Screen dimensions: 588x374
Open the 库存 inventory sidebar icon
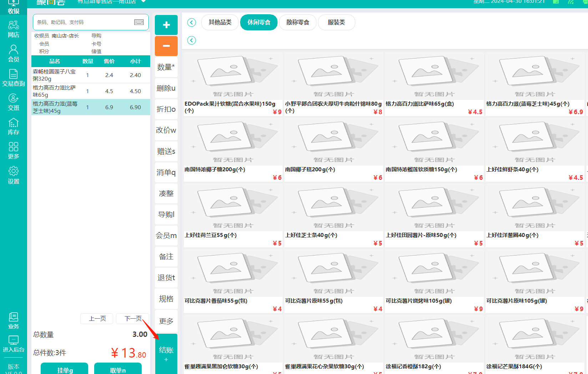pyautogui.click(x=14, y=126)
